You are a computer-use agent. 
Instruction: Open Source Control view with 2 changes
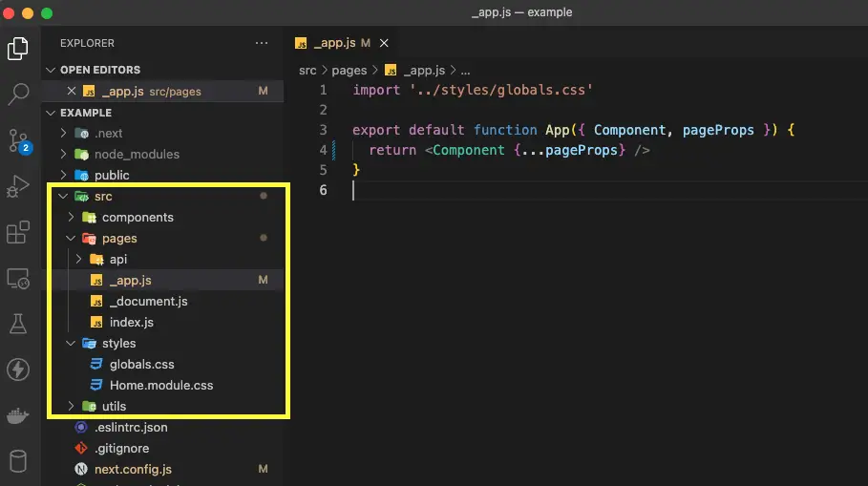(18, 140)
